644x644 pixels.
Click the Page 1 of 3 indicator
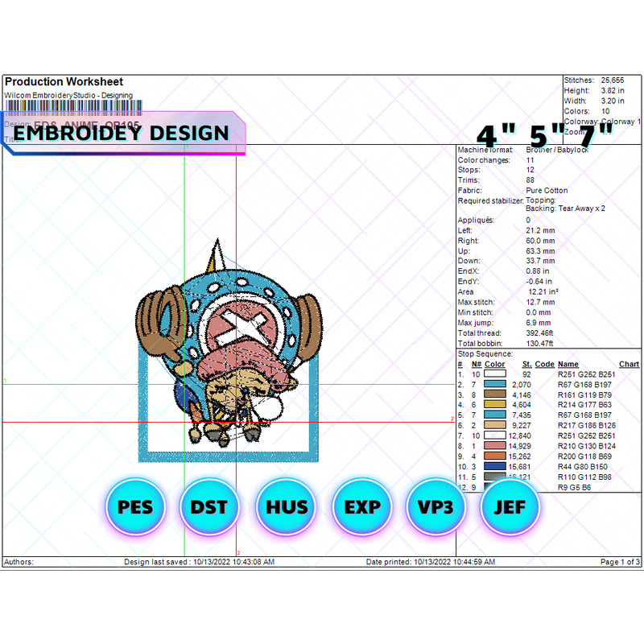[x=621, y=561]
